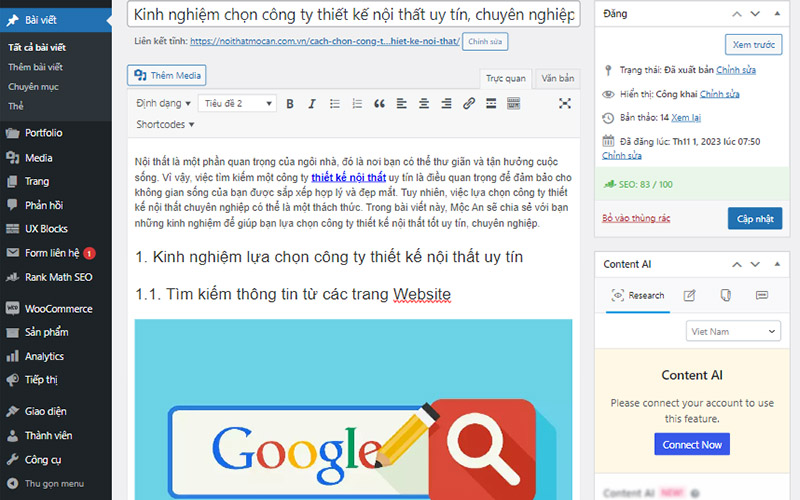Click Xem lại revisions link
The width and height of the screenshot is (800, 500).
(686, 118)
